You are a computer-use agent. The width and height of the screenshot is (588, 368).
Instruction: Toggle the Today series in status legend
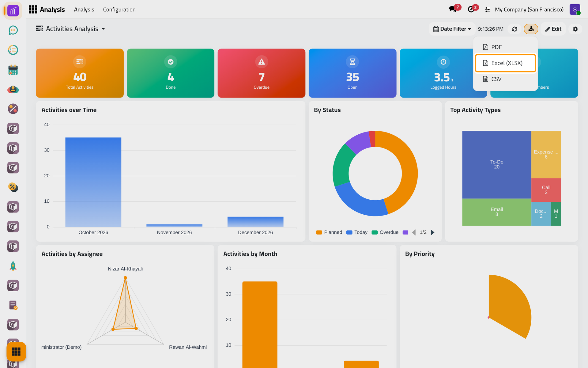[x=357, y=232]
